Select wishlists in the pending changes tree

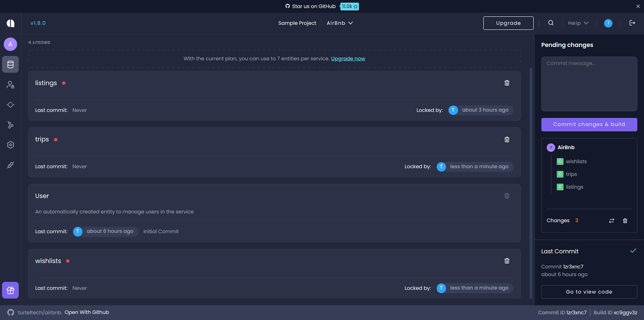click(576, 161)
